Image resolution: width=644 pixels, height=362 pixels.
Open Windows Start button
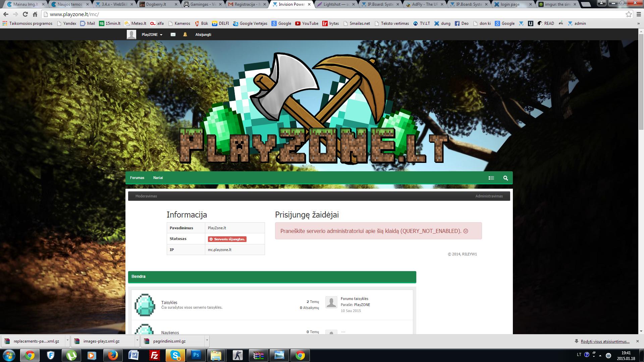(x=9, y=355)
